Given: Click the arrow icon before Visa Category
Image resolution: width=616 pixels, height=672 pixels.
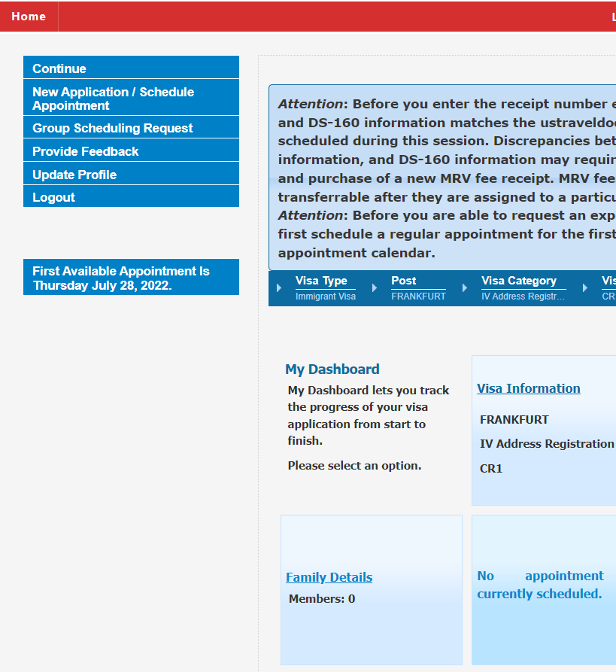Looking at the screenshot, I should click(465, 288).
